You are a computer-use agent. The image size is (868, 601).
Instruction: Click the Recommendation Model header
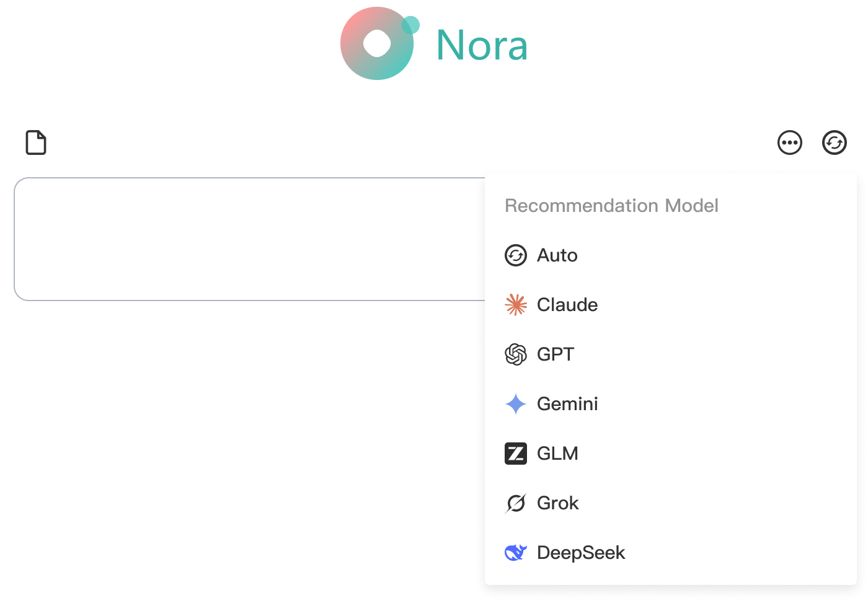click(612, 206)
